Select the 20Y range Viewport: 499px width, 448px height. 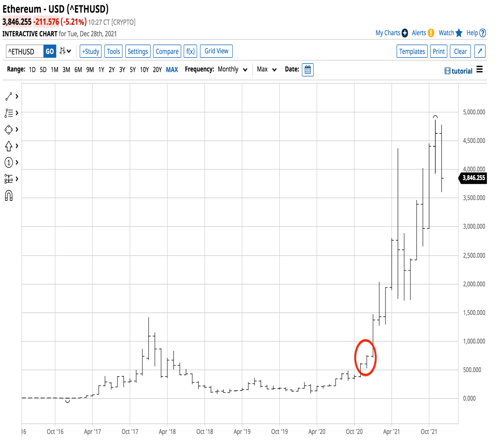(157, 70)
